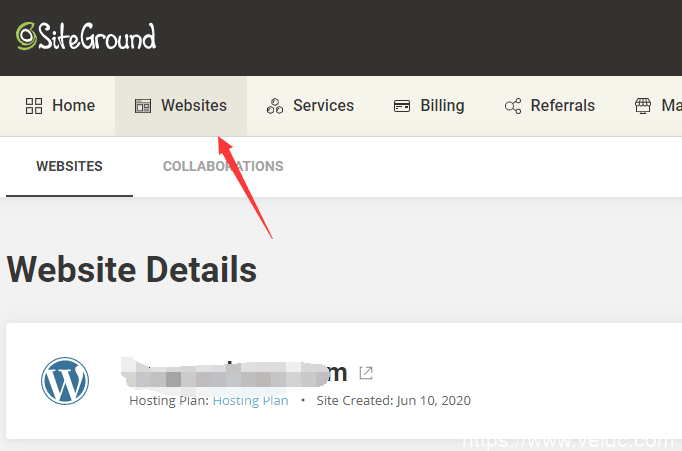Switch to the WEBSITES tab

click(69, 166)
